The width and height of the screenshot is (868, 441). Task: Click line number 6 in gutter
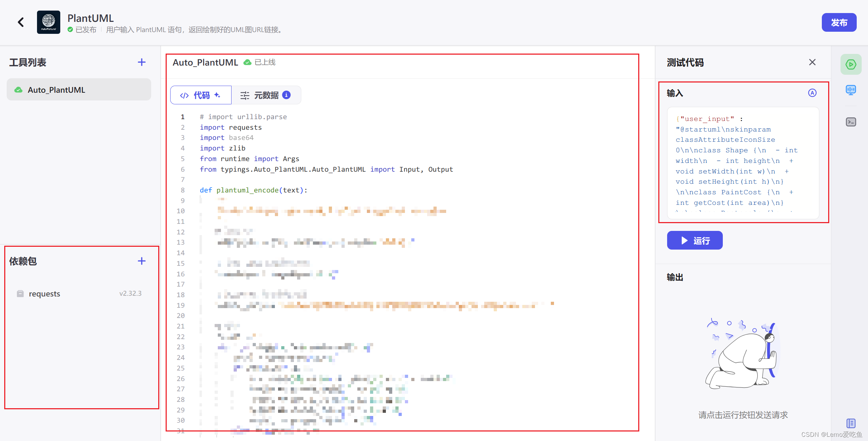click(x=183, y=169)
